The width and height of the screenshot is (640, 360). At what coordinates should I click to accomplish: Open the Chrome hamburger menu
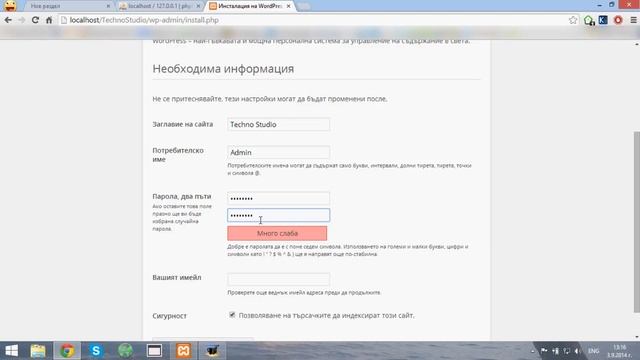(633, 20)
